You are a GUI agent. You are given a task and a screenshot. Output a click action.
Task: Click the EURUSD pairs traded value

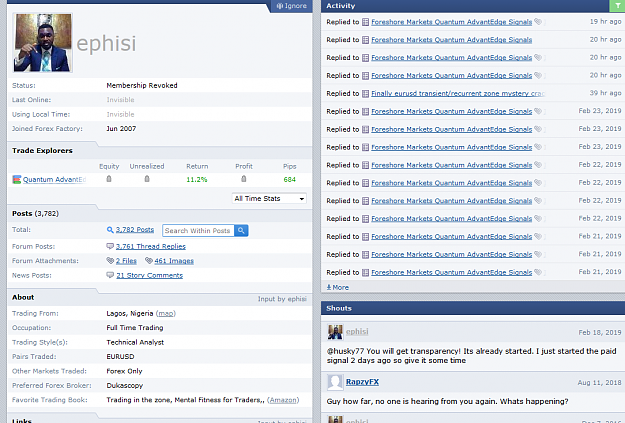(x=120, y=357)
